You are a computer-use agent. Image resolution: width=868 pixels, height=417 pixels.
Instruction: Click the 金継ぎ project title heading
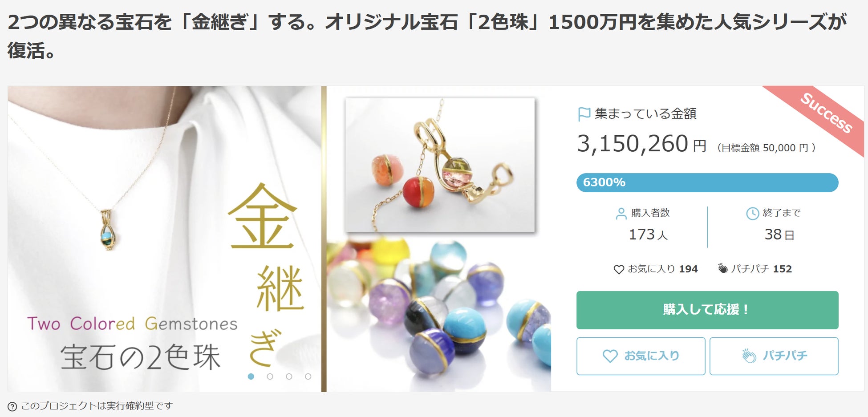coord(427,36)
